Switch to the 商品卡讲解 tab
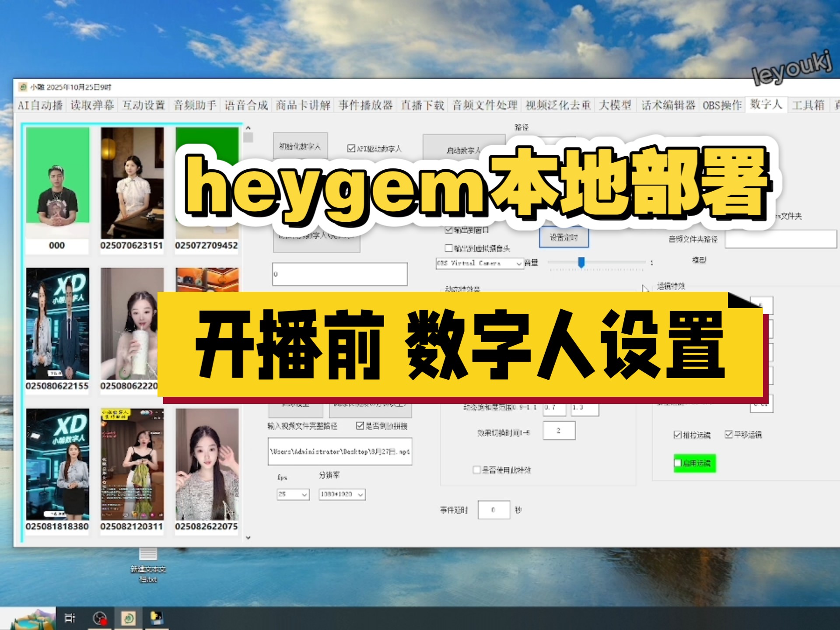The image size is (840, 630). 303,105
